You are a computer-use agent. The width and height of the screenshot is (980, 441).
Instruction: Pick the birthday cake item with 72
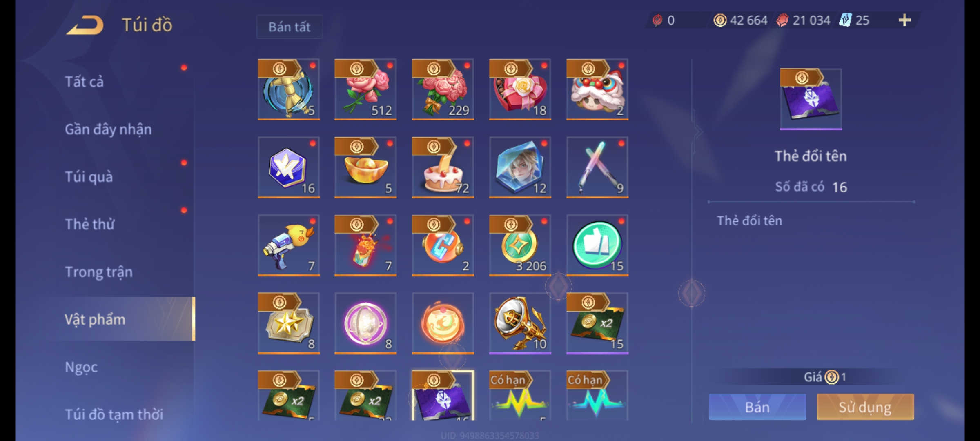[443, 167]
